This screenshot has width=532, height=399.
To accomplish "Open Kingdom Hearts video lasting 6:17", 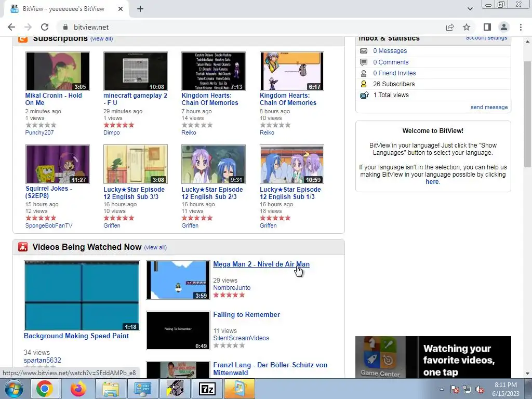I will [292, 71].
